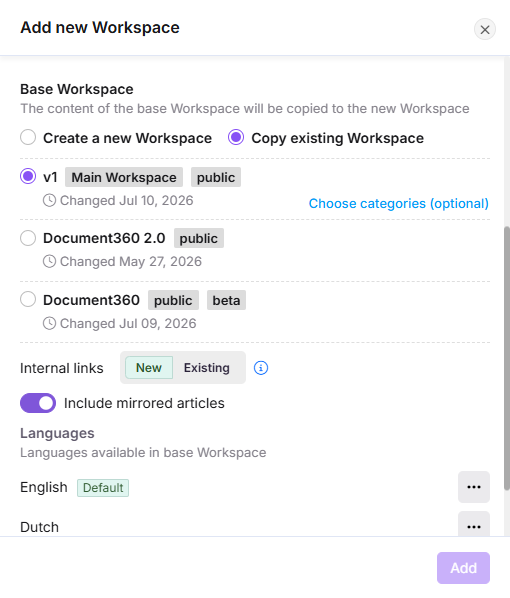Screen dimensions: 510x598
Task: Click the Dutch language label
Action: (39, 527)
